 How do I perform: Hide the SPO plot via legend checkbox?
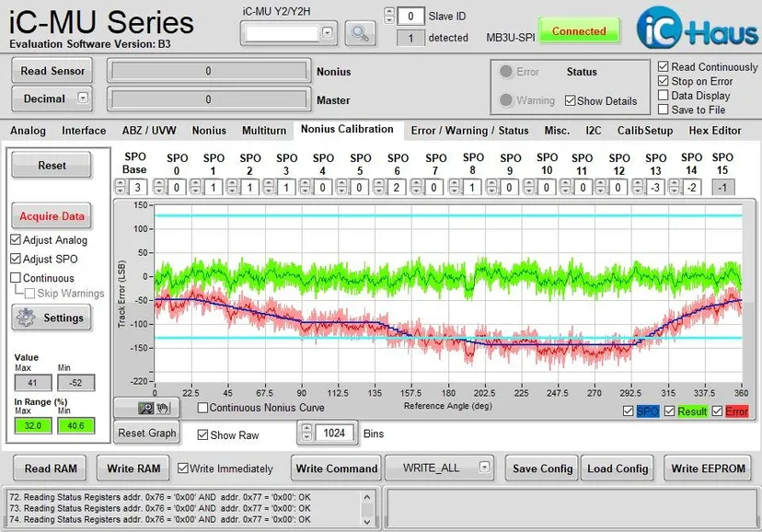pos(628,411)
